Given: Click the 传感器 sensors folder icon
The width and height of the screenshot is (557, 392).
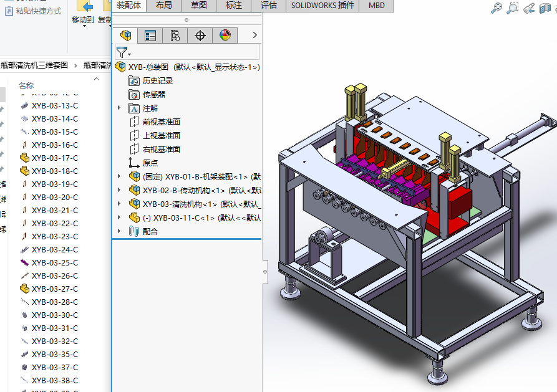Looking at the screenshot, I should (134, 95).
